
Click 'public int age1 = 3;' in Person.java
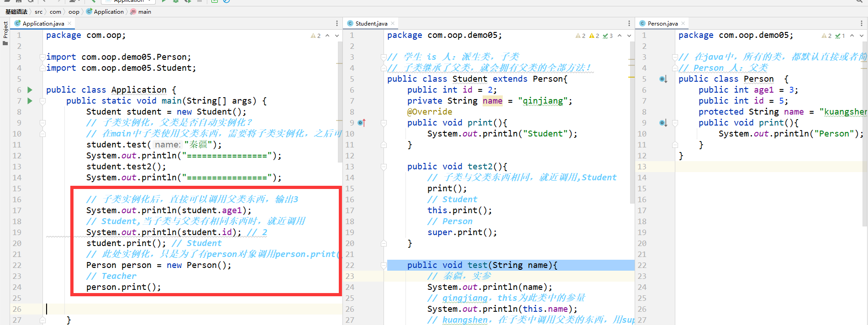click(x=748, y=90)
